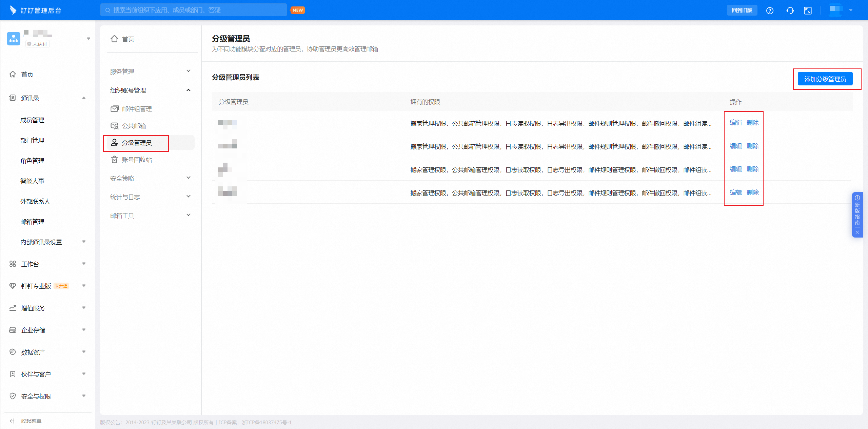
Task: Click the 工作台 grid icon
Action: tap(13, 264)
